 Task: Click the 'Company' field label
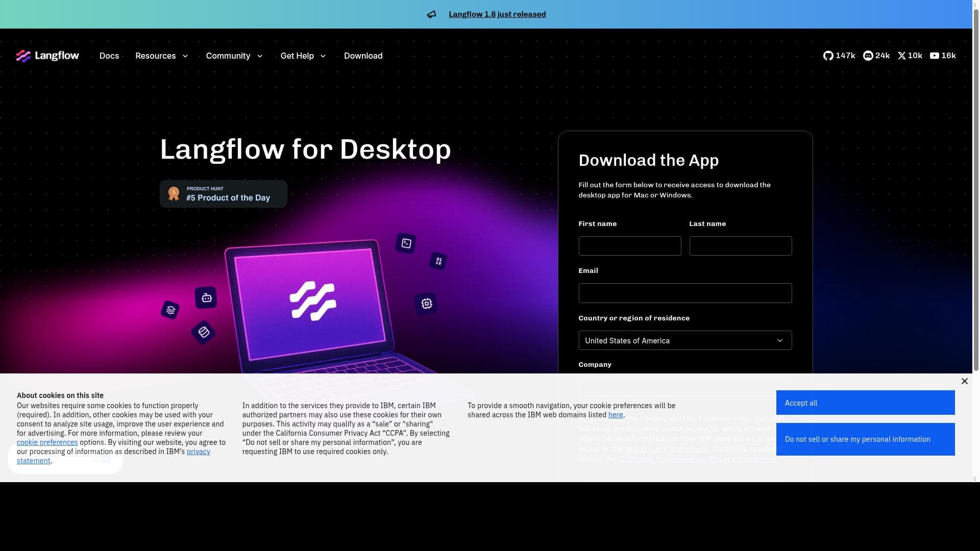(595, 364)
